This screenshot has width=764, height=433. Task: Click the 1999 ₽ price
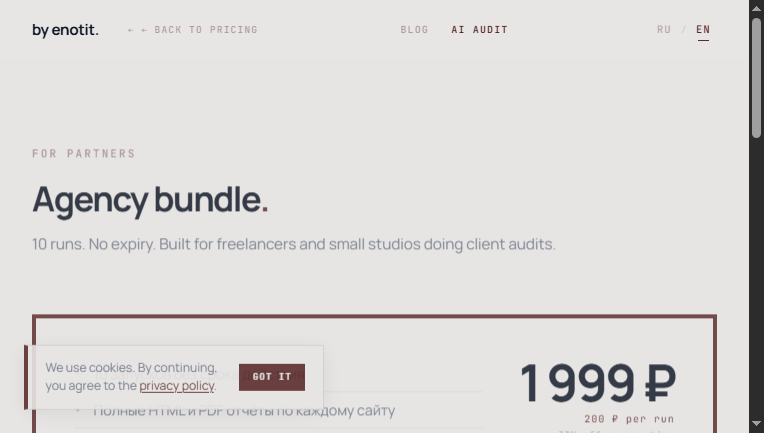click(x=598, y=383)
